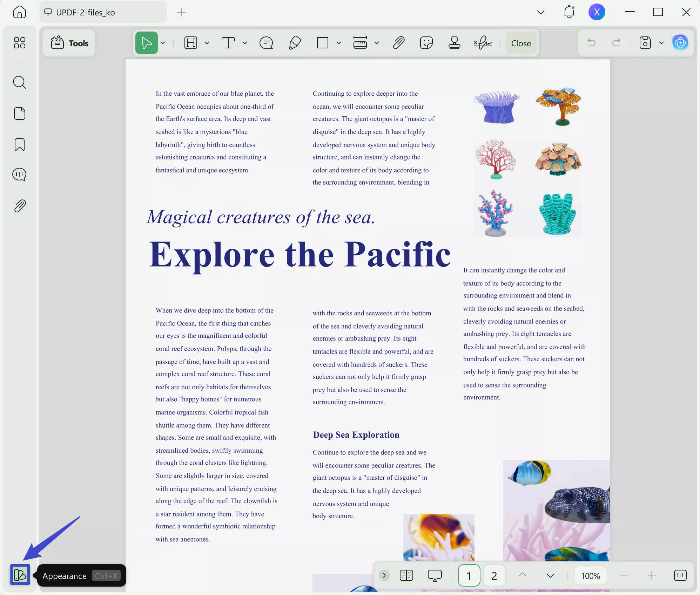700x595 pixels.
Task: Open the thumbnails grid panel icon
Action: pos(20,43)
